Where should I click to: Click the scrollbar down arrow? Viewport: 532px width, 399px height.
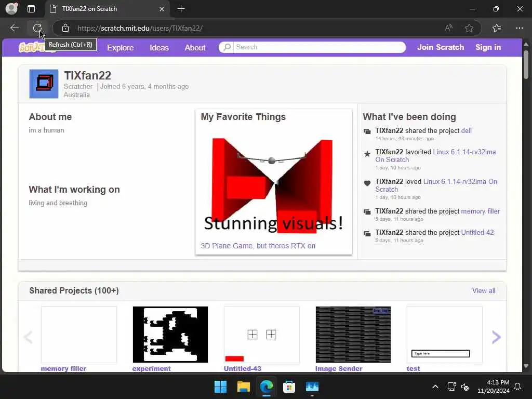(526, 366)
